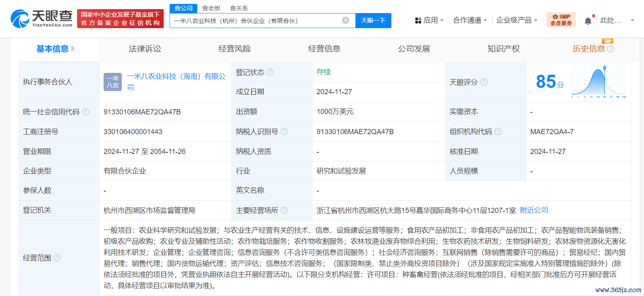This screenshot has width=644, height=296.
Task: Click the 天眼一下 search button
Action: [373, 20]
